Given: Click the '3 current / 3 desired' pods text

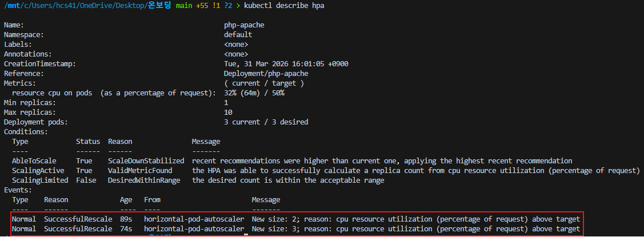Looking at the screenshot, I should tap(266, 122).
